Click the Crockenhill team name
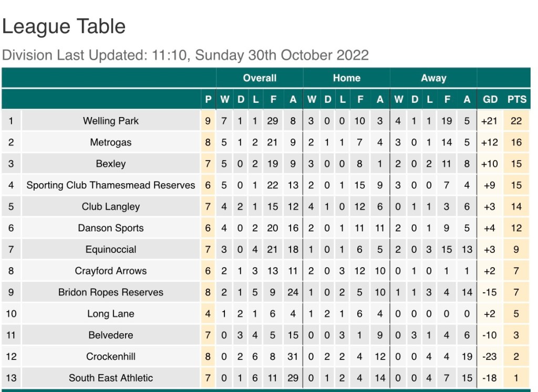Viewport: 538px width, 392px height. [111, 356]
